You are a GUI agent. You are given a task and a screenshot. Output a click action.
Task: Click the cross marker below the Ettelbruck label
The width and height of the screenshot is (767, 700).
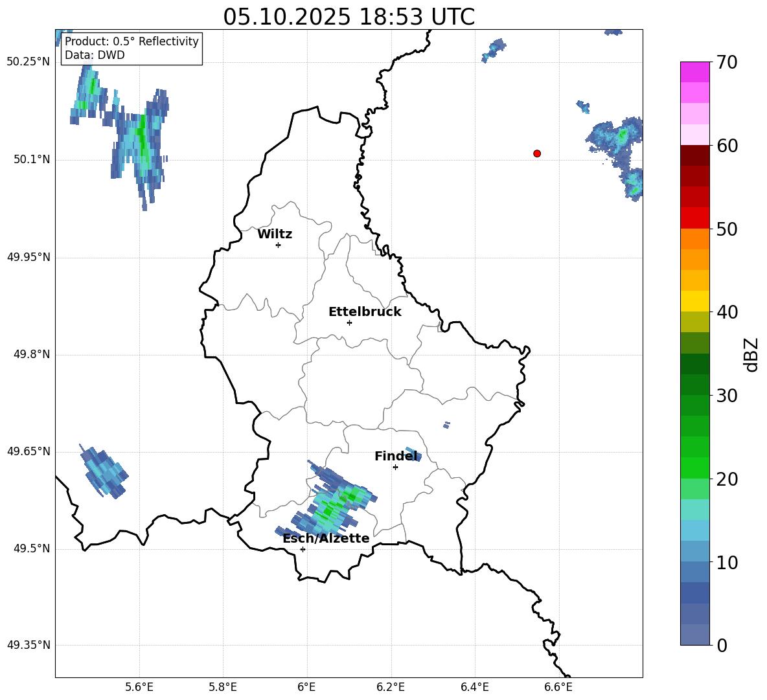click(349, 322)
